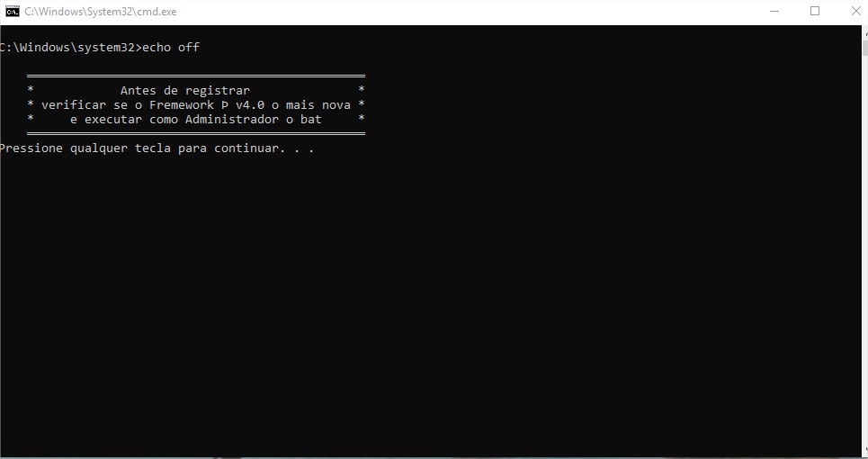Minimize the command prompt window
Image resolution: width=868 pixels, height=459 pixels.
[x=774, y=11]
